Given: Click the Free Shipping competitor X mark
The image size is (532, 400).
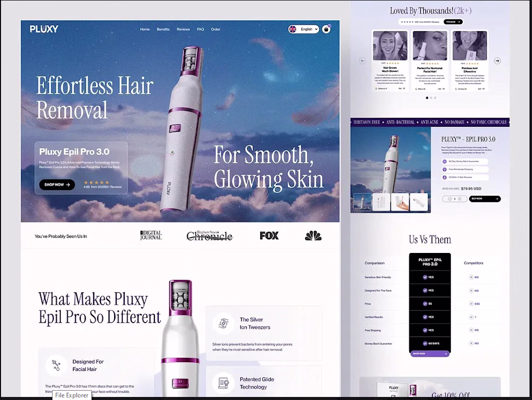Looking at the screenshot, I should (x=471, y=330).
